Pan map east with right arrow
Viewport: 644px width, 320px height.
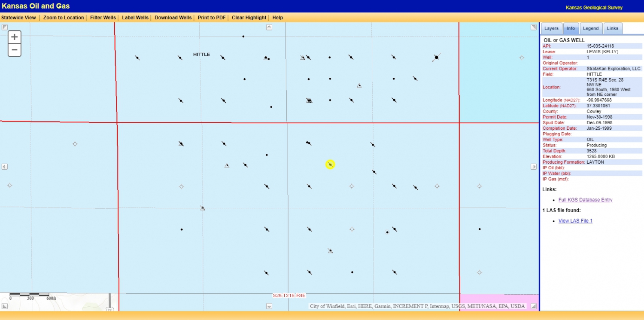pyautogui.click(x=534, y=167)
